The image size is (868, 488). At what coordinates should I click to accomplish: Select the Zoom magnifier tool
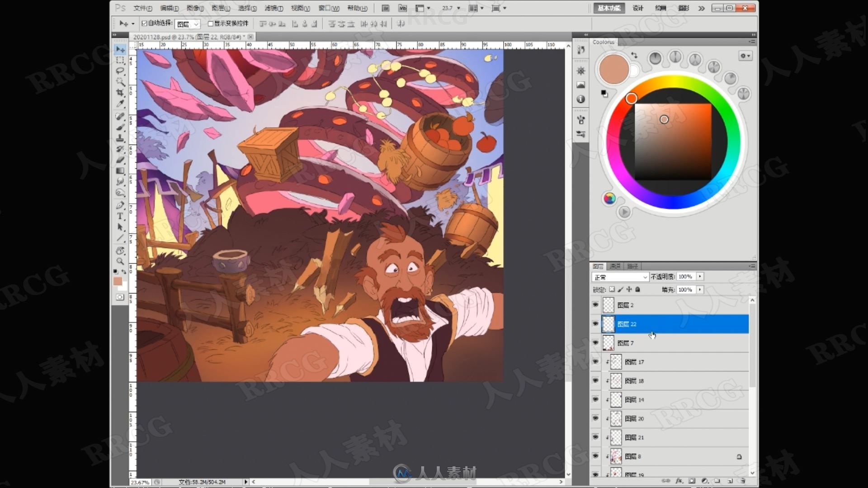coord(120,261)
